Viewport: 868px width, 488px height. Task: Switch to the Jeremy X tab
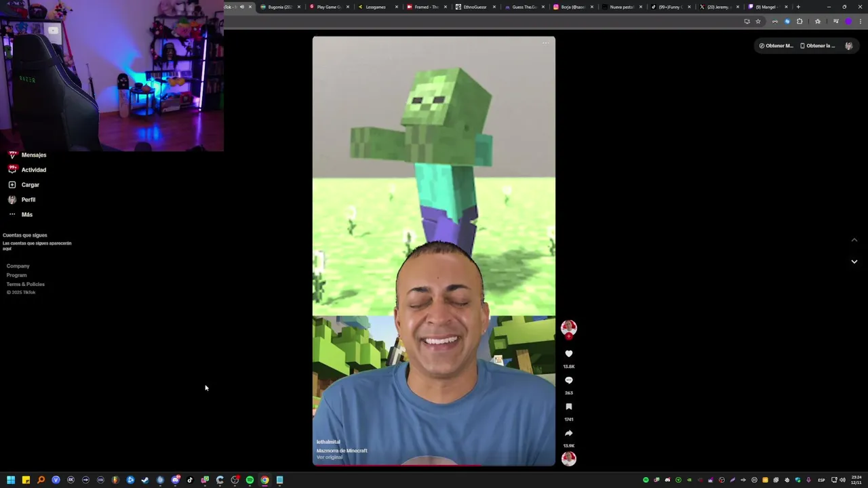[x=719, y=7]
